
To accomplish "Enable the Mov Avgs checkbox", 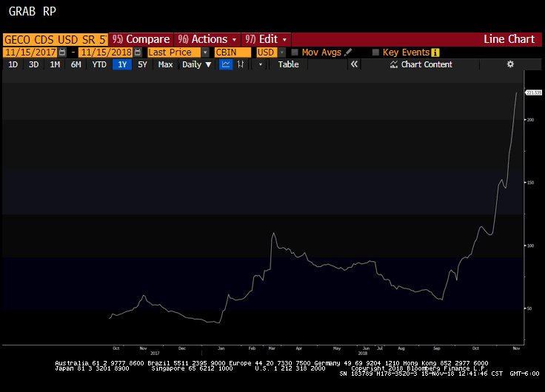I will pyautogui.click(x=295, y=53).
